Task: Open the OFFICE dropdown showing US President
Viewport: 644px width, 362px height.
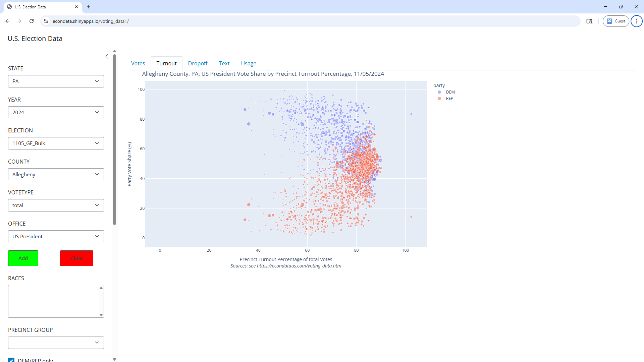Action: pyautogui.click(x=56, y=236)
